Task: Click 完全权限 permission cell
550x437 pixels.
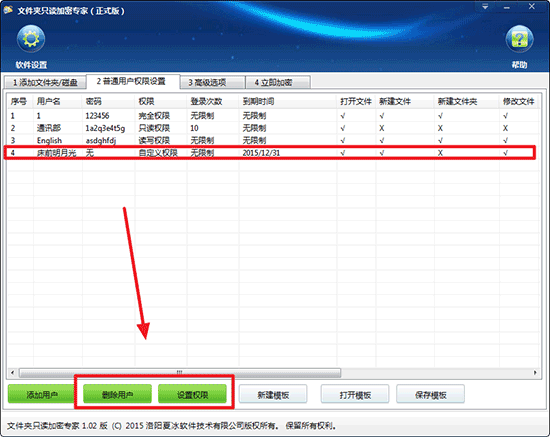Action: point(154,115)
